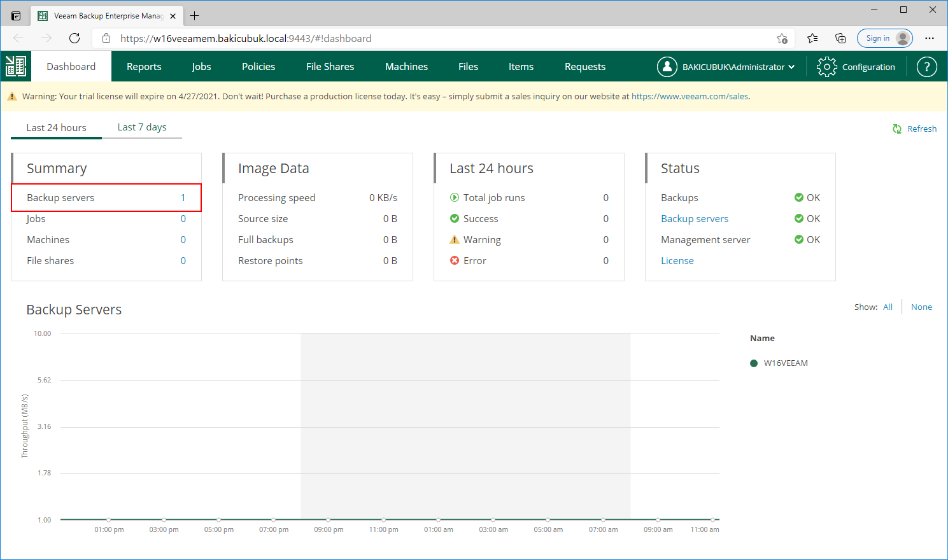The height and width of the screenshot is (560, 948).
Task: Open the Machines tab
Action: click(x=406, y=66)
